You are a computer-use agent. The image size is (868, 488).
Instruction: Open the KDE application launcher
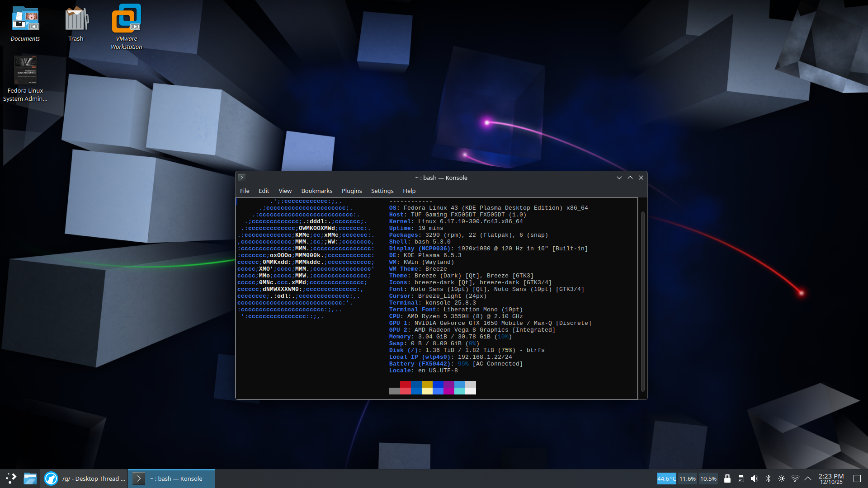coord(11,479)
